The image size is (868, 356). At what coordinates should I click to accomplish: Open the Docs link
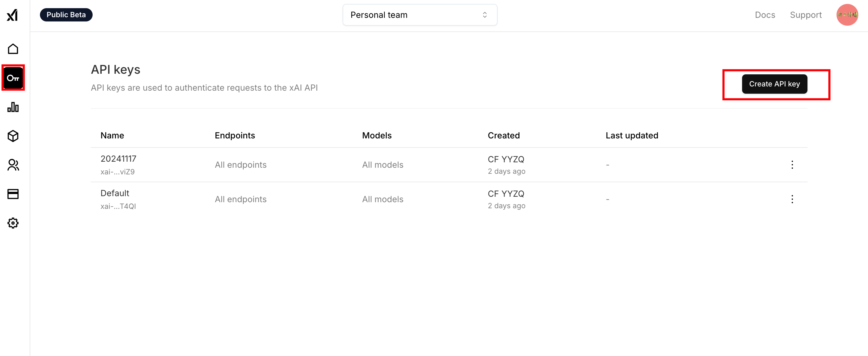tap(764, 15)
